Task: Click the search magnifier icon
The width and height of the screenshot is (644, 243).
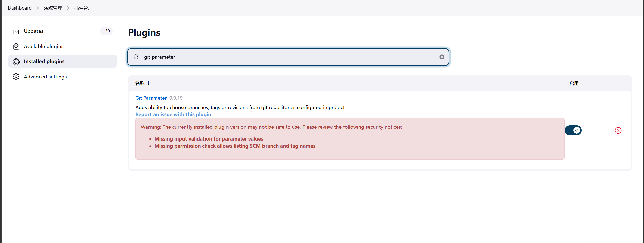Action: (x=136, y=57)
